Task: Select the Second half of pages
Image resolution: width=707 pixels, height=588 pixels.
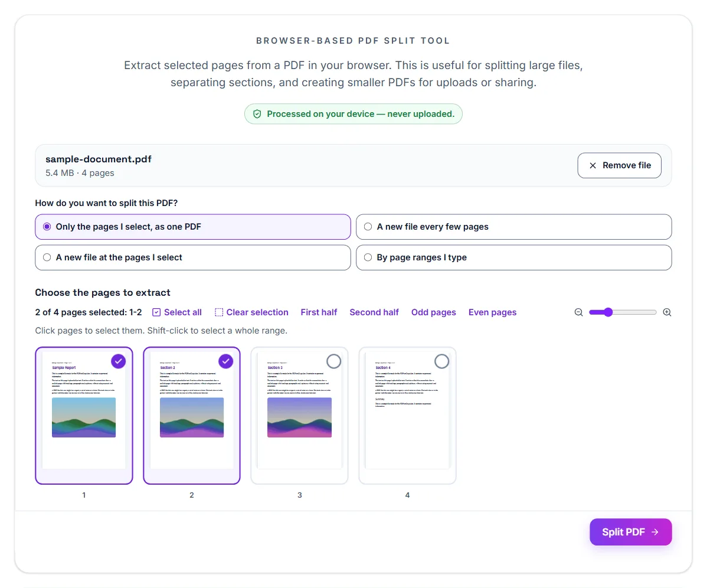Action: (374, 312)
